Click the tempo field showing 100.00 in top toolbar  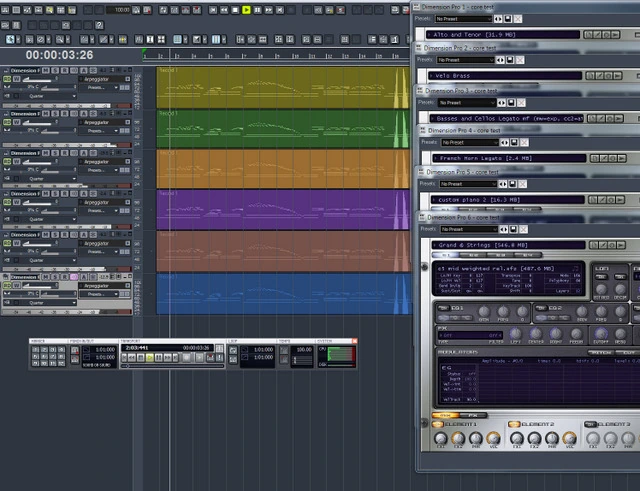click(118, 10)
